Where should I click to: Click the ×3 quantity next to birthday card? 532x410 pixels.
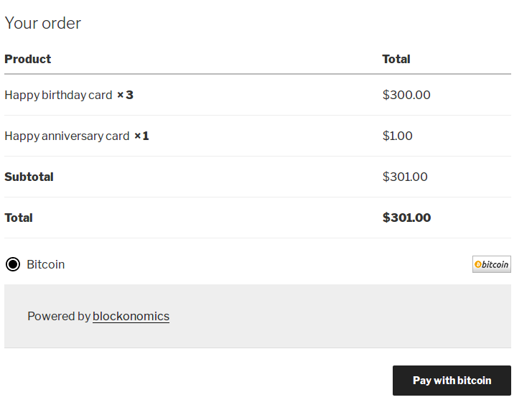(x=125, y=95)
